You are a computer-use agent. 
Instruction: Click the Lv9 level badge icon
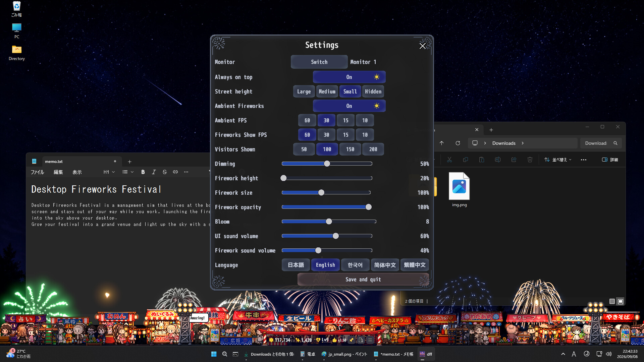pyautogui.click(x=318, y=340)
